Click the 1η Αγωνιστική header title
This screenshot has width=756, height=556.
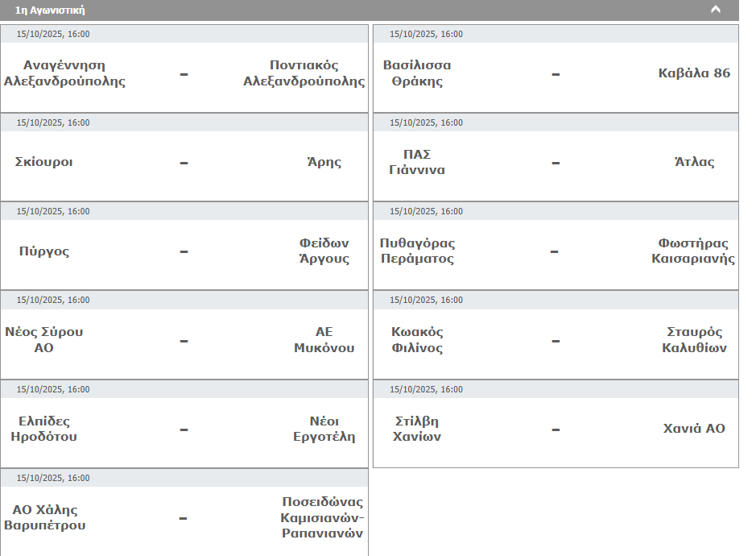50,10
